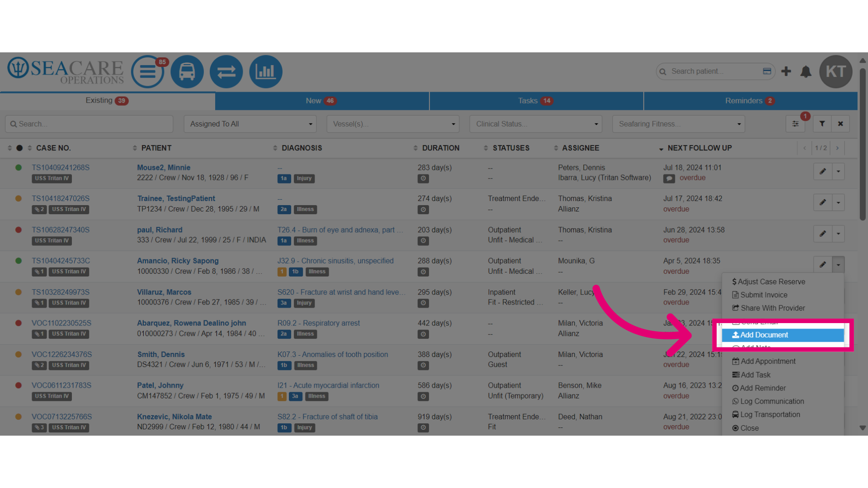Expand actions arrow for paul, Richard row
This screenshot has width=868, height=488.
(x=839, y=234)
